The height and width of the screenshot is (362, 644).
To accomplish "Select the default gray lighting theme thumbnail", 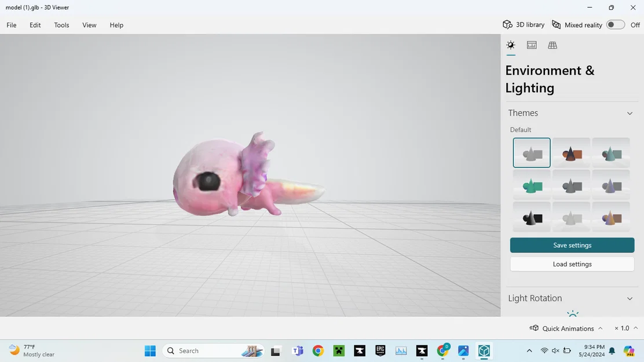I will pos(532,152).
